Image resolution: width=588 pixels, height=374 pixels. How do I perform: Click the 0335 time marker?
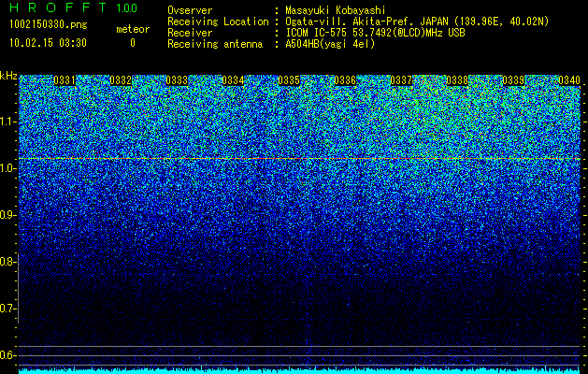click(x=289, y=80)
